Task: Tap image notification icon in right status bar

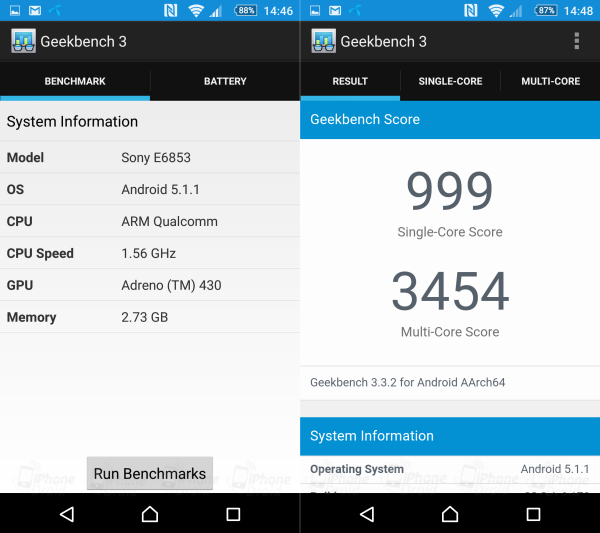Action: coord(315,10)
